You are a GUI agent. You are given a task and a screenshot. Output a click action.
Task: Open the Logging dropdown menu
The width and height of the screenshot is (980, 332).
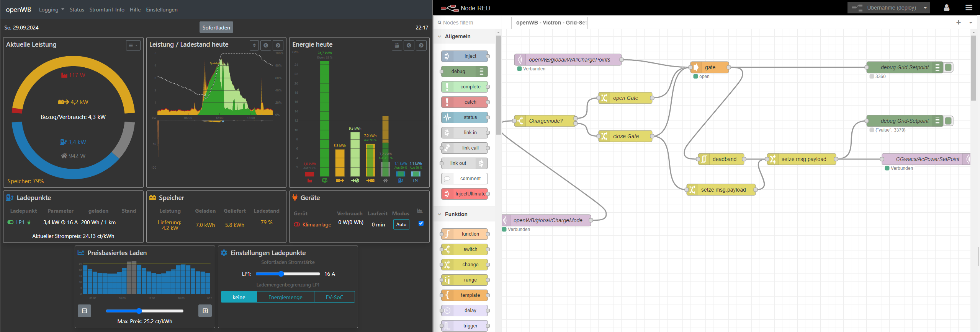coord(51,10)
